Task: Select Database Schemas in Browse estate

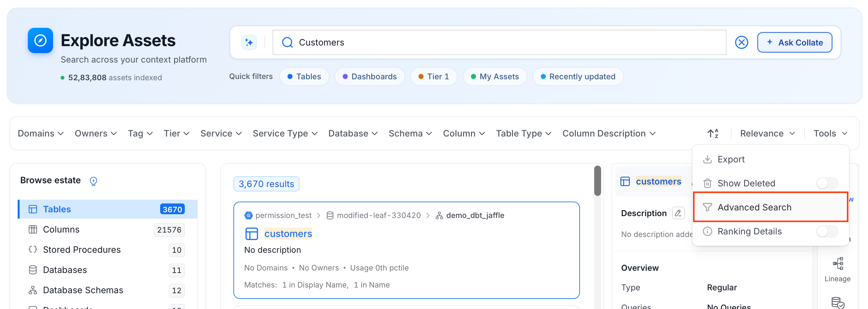Action: [x=108, y=290]
